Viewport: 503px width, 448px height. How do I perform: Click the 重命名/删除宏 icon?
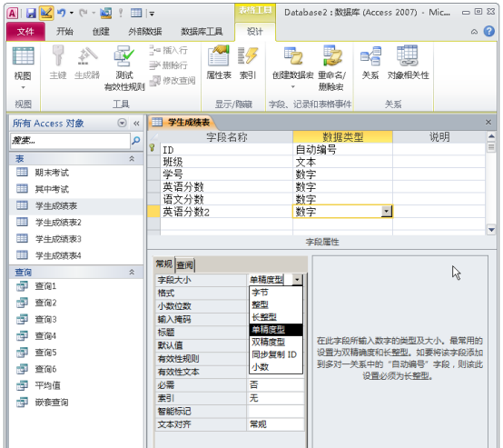[331, 68]
